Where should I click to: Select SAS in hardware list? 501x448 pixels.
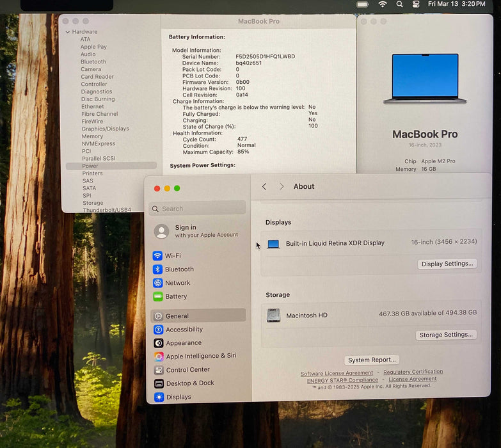click(x=88, y=181)
